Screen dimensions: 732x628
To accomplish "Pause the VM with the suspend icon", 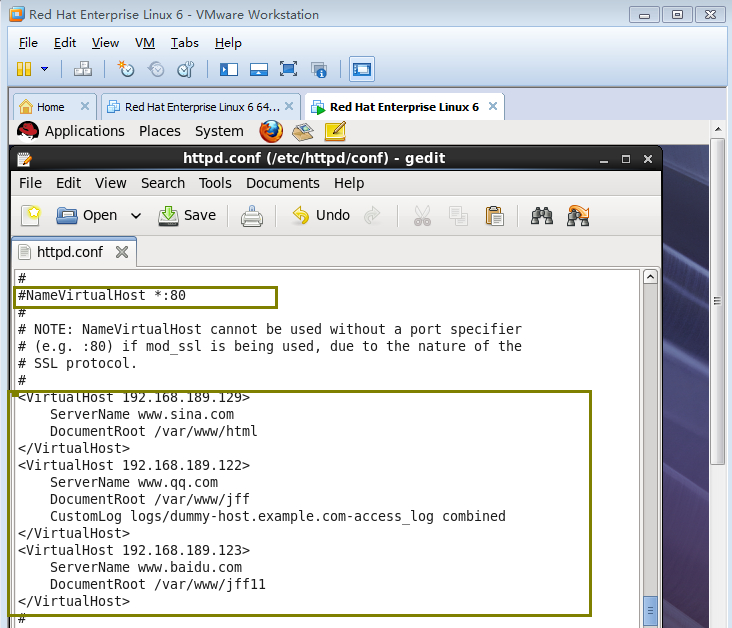I will point(24,69).
